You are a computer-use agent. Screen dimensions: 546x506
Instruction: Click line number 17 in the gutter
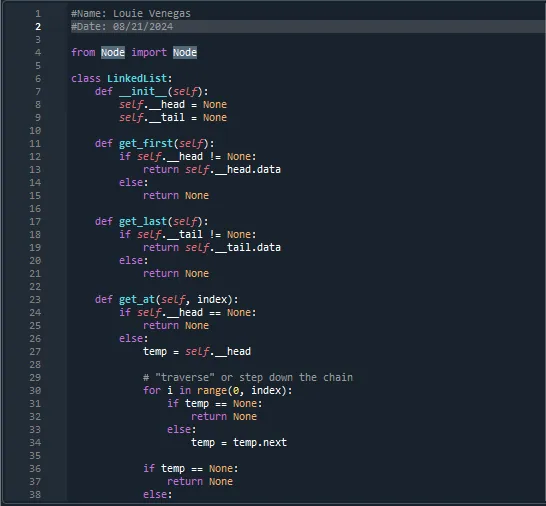click(35, 221)
